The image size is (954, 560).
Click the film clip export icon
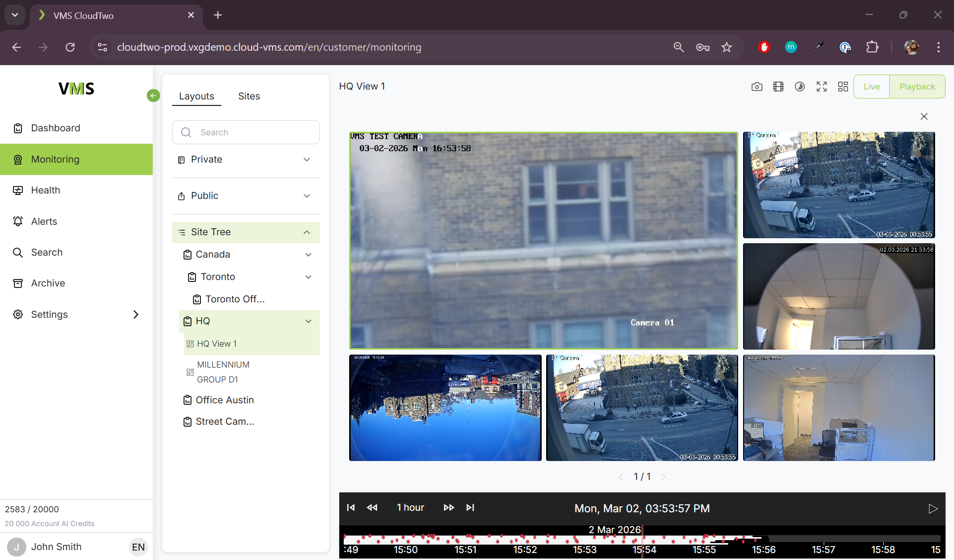tap(778, 87)
